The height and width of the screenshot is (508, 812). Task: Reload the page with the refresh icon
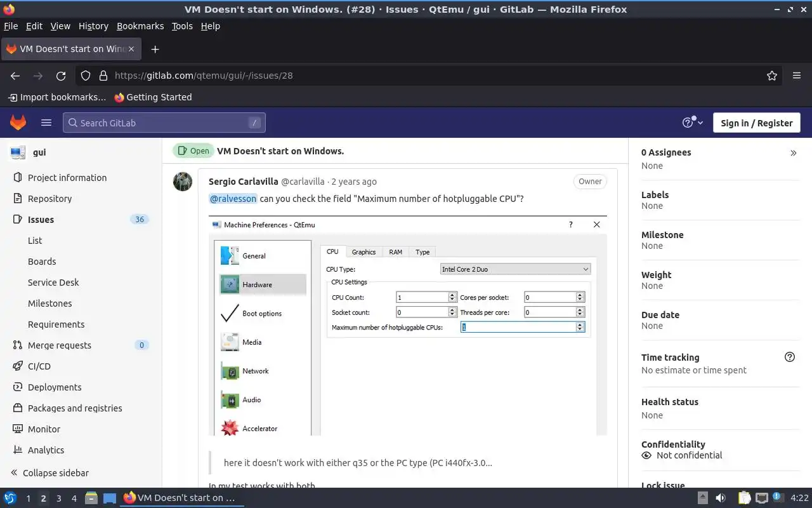coord(61,76)
